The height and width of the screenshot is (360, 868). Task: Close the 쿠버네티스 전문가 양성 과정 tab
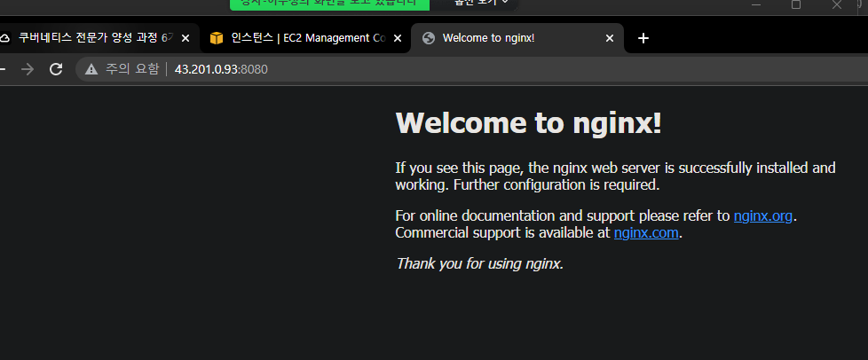[185, 38]
